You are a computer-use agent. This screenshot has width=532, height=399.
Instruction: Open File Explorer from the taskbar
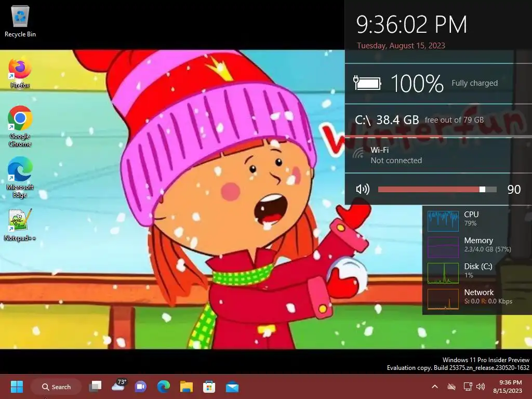[187, 387]
